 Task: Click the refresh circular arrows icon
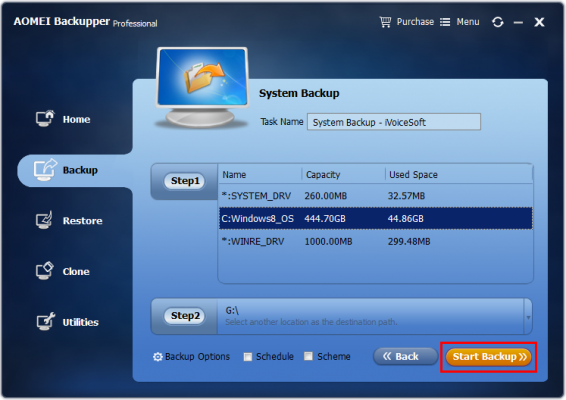point(498,22)
